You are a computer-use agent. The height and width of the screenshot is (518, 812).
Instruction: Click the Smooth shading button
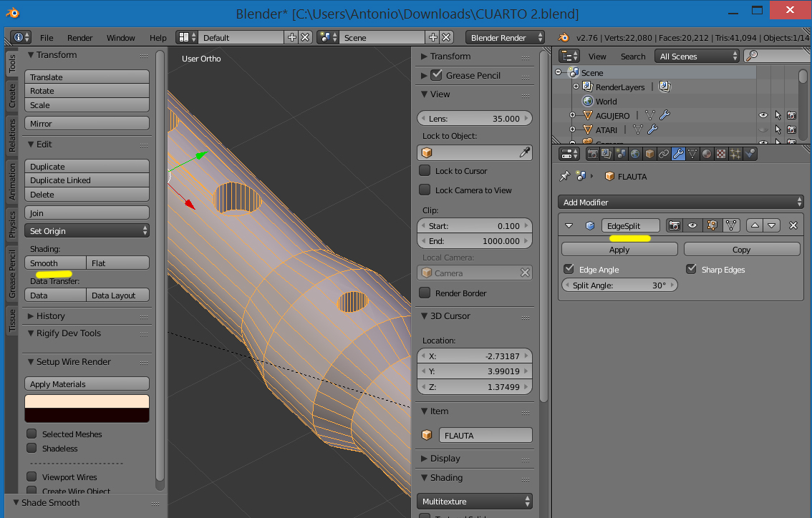coord(55,263)
